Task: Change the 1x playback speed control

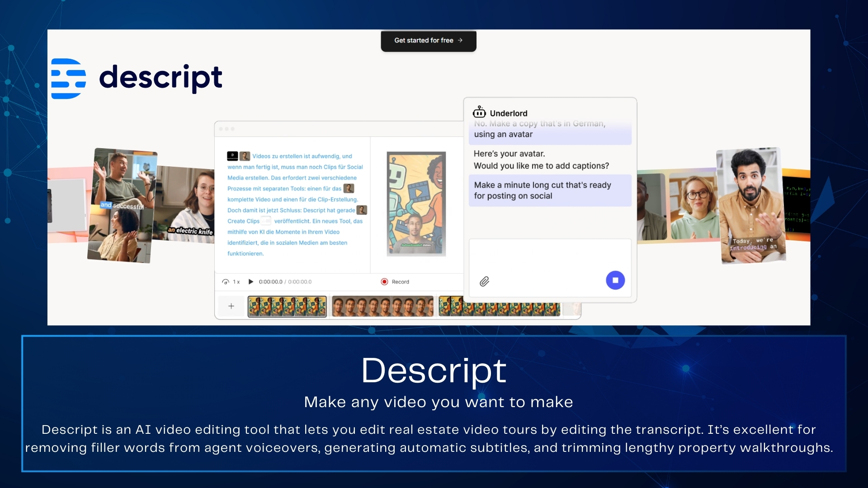Action: [231, 282]
